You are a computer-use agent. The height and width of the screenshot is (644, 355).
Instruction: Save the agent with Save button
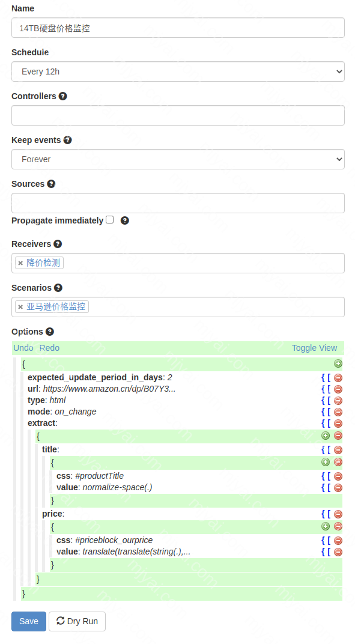pos(29,621)
